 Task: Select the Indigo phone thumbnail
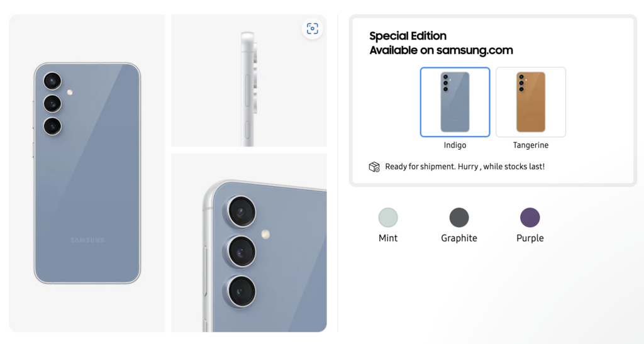455,103
